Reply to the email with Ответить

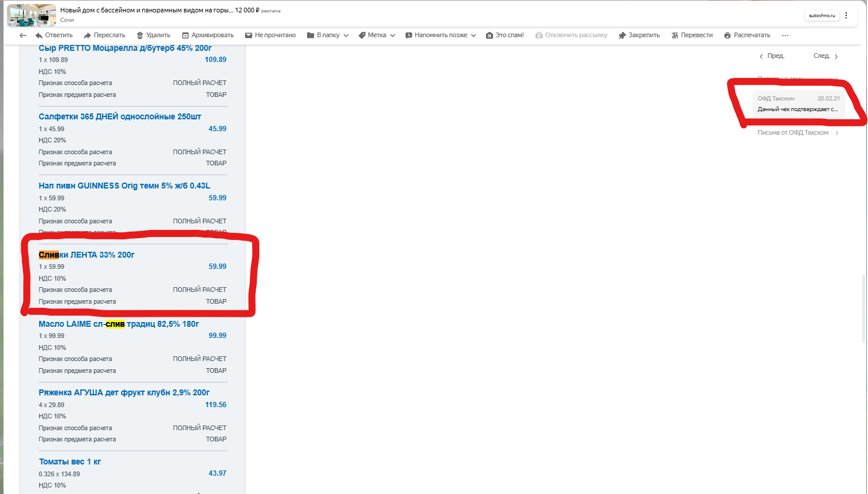click(x=54, y=35)
